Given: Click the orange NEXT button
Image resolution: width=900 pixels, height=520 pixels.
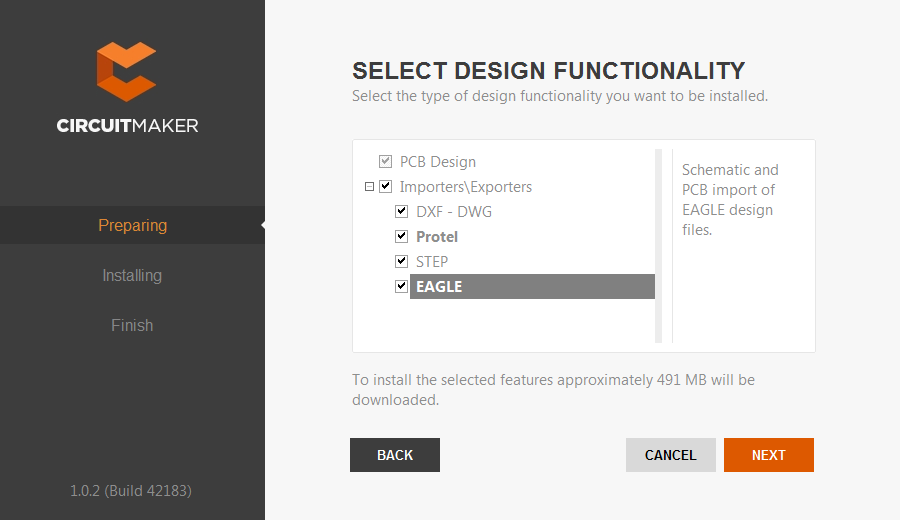Looking at the screenshot, I should tap(768, 455).
